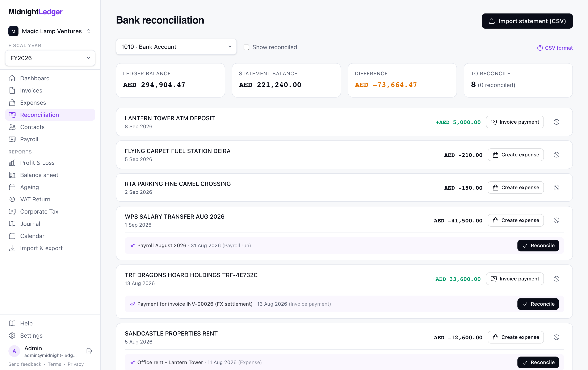
Task: Reconcile the Payroll August 2026 match
Action: 538,245
